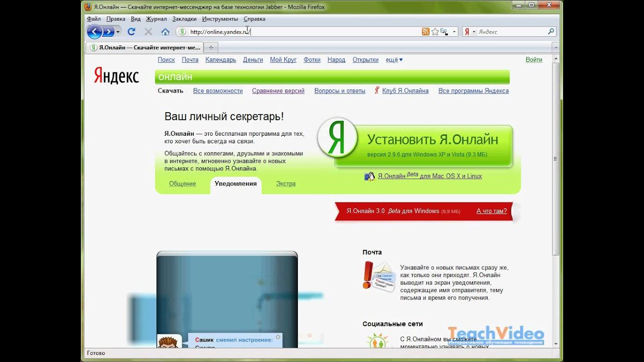Open the Инструменты menu
Viewport: 644px width, 362px height.
[220, 19]
